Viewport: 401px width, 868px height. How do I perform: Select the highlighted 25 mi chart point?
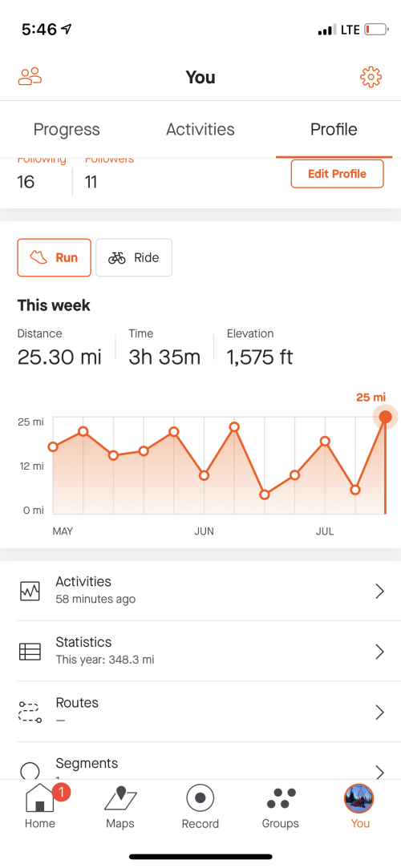pos(386,417)
